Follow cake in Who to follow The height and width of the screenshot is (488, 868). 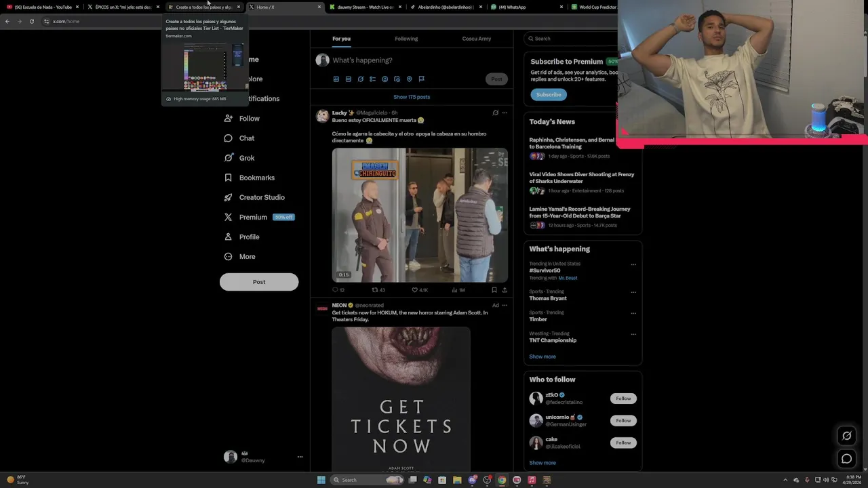(623, 443)
